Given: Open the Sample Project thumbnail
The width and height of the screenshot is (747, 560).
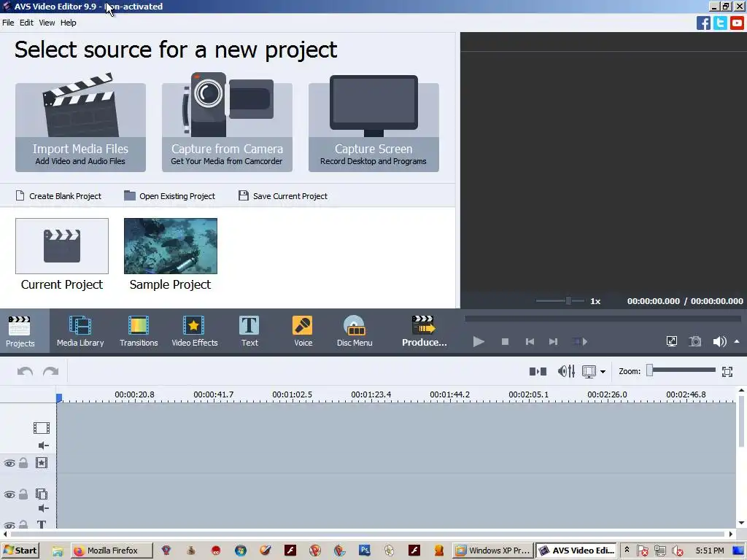Looking at the screenshot, I should [171, 246].
